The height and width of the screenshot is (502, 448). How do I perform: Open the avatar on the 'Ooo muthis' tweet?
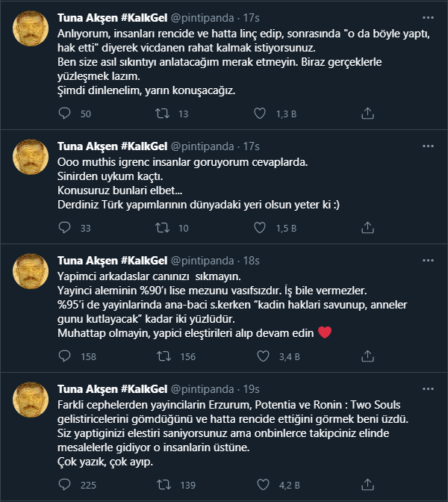31,160
